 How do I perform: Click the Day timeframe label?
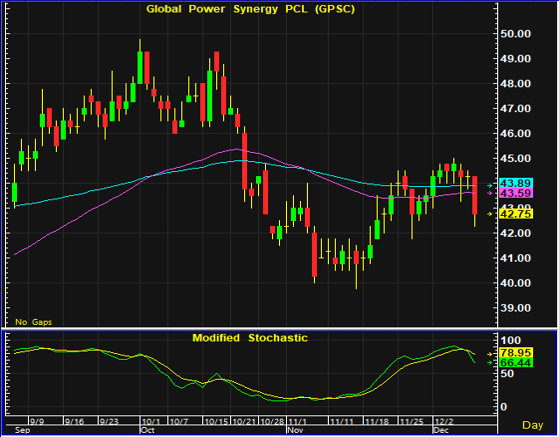click(533, 425)
